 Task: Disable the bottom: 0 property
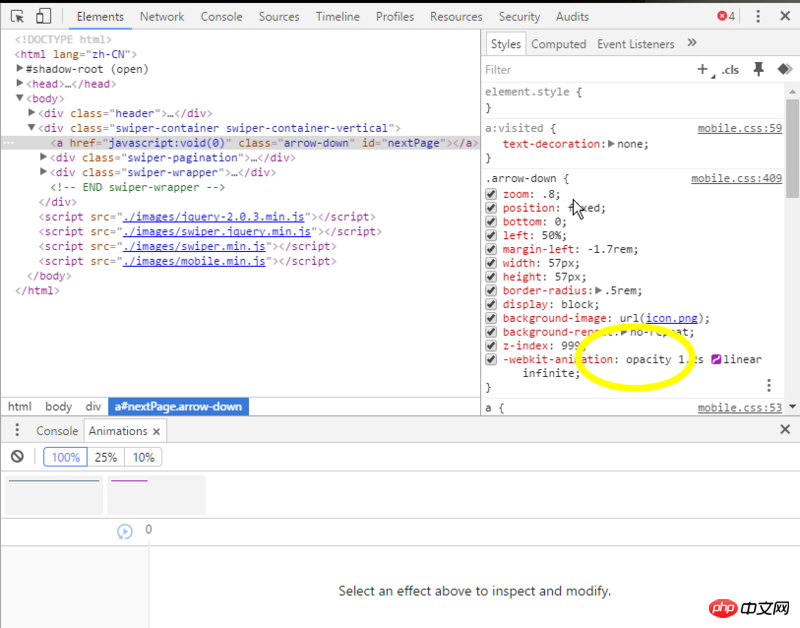[x=491, y=221]
